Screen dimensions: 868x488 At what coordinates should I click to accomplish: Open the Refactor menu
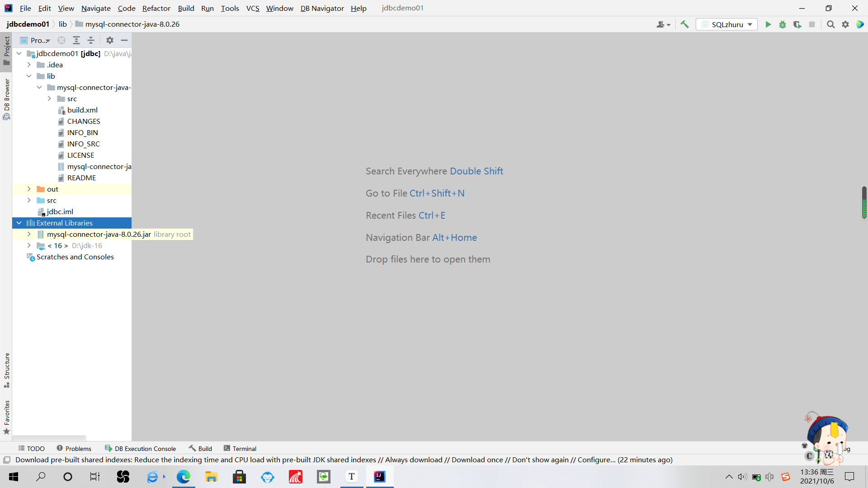(156, 8)
